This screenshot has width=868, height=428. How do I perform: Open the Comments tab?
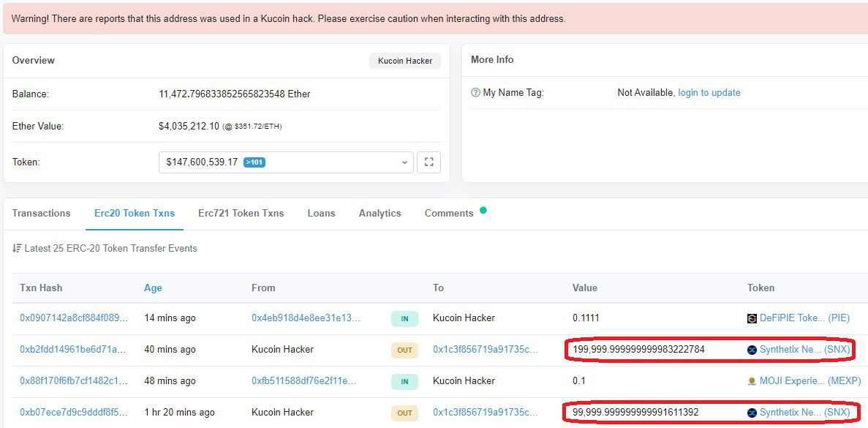[x=449, y=213]
